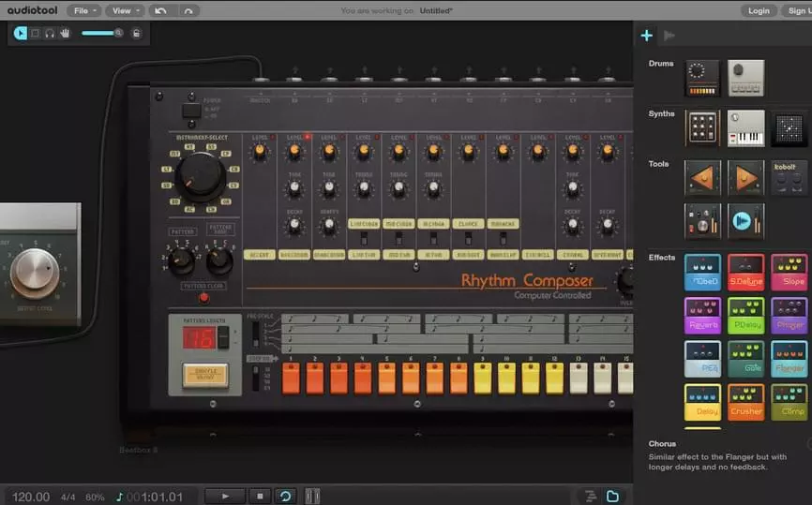Click the lock icon next to zoom slider

pyautogui.click(x=136, y=33)
